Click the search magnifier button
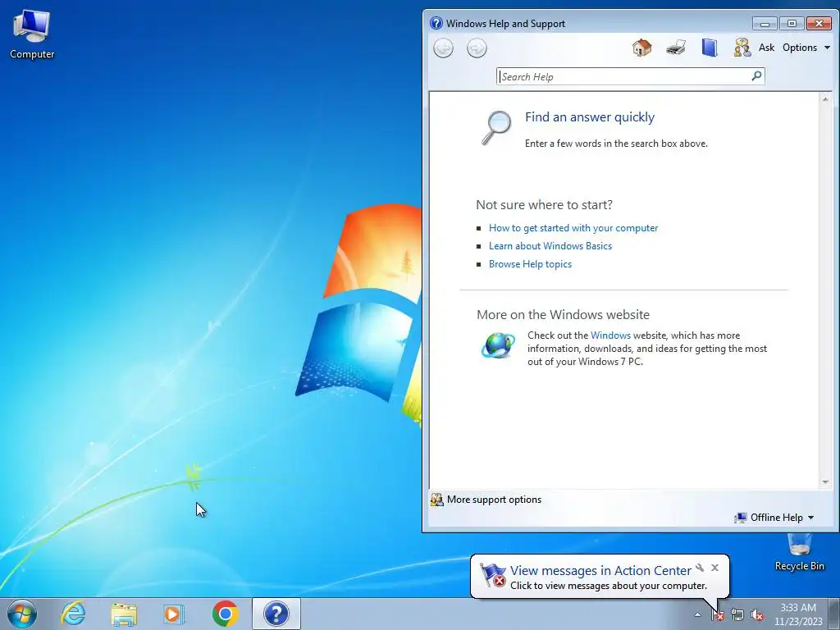This screenshot has width=840, height=630. (x=756, y=76)
